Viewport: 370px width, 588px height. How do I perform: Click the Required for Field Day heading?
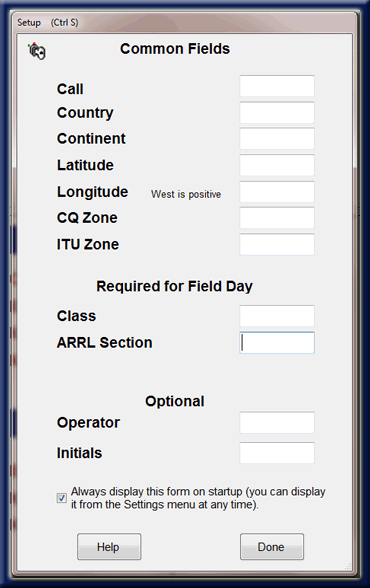point(175,286)
